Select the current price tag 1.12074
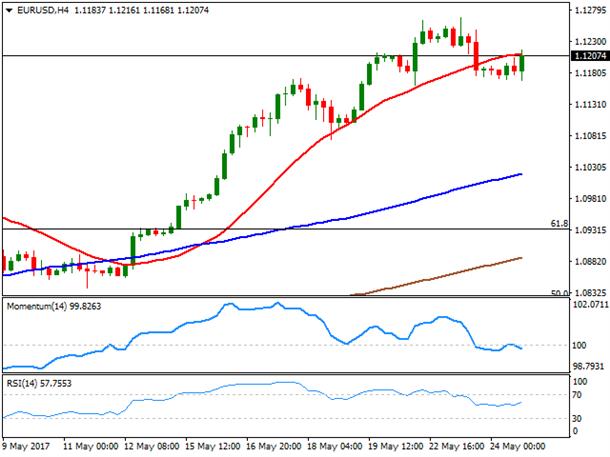610x457 pixels. point(589,56)
